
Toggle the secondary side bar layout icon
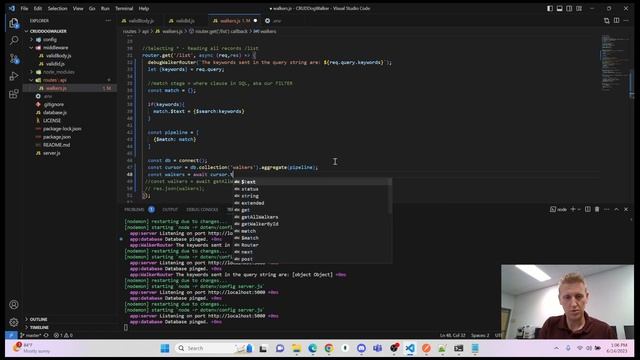pyautogui.click(x=569, y=8)
